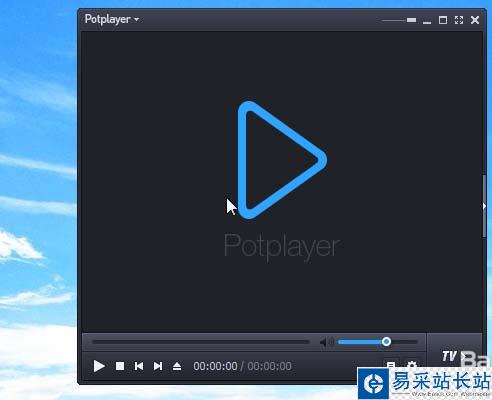The height and width of the screenshot is (400, 492).
Task: Mute audio with the speaker icon
Action: [327, 342]
